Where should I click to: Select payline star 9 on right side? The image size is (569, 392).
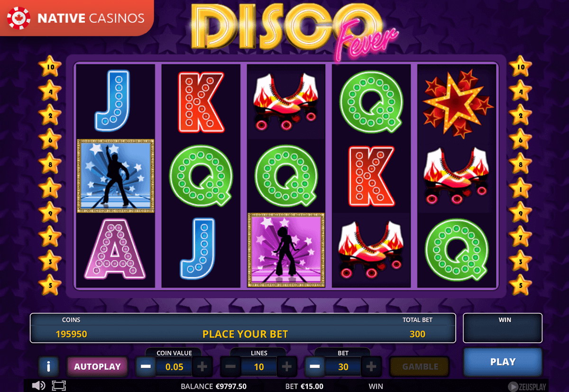pos(520,212)
